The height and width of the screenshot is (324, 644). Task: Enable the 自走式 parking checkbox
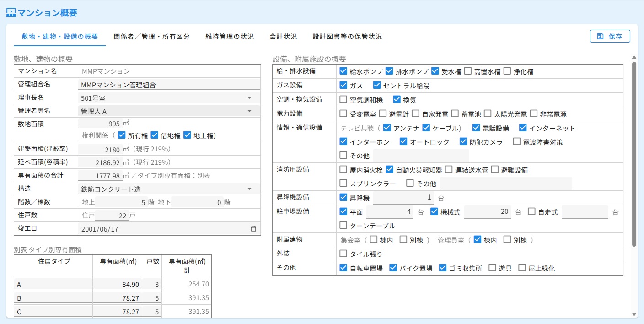click(531, 211)
